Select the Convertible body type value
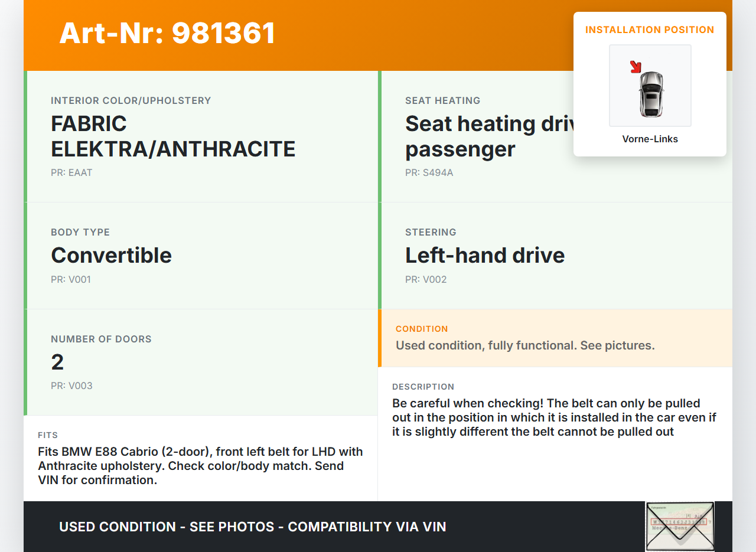This screenshot has height=552, width=756. tap(111, 255)
